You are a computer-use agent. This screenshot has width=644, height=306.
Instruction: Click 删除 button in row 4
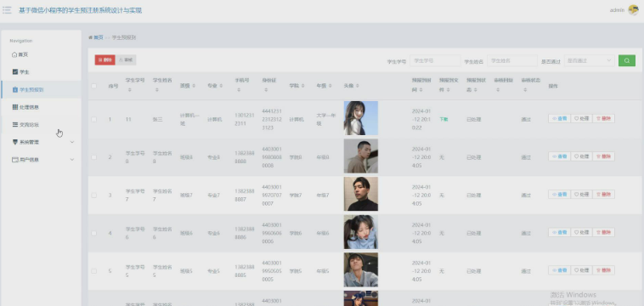tap(604, 232)
